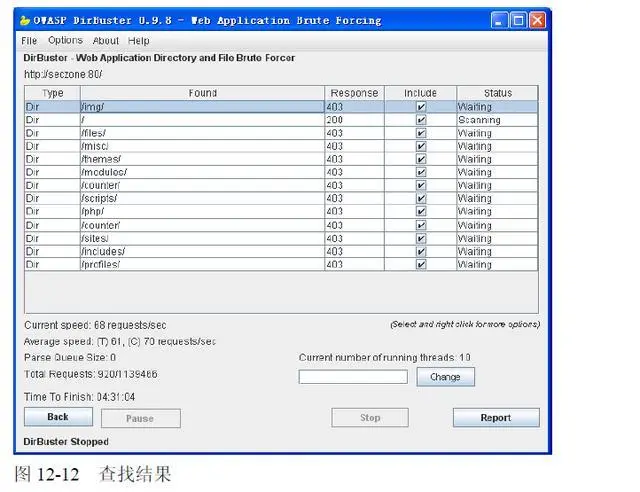Uncheck Include for the /includes/ row
Viewport: 640px width, 492px height.
click(x=421, y=252)
